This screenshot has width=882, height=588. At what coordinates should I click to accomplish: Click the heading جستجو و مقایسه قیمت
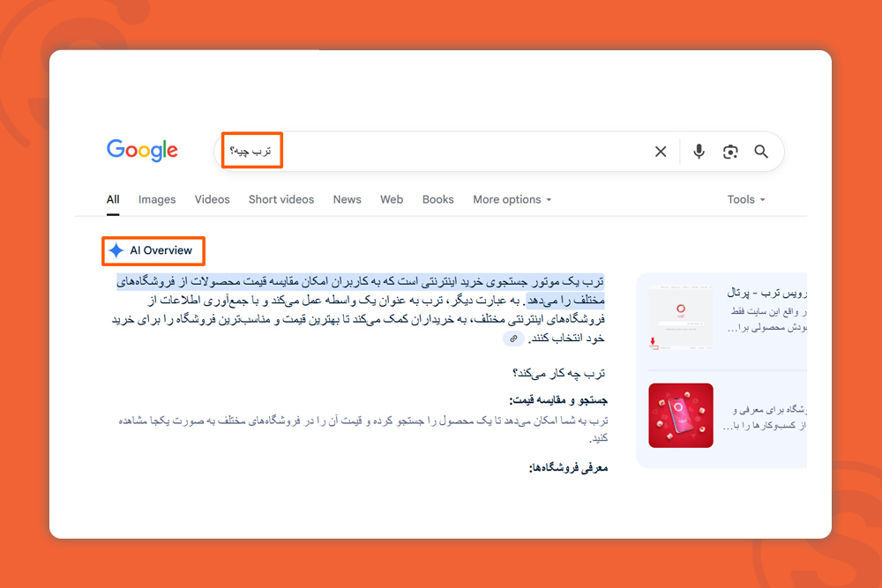pyautogui.click(x=558, y=400)
